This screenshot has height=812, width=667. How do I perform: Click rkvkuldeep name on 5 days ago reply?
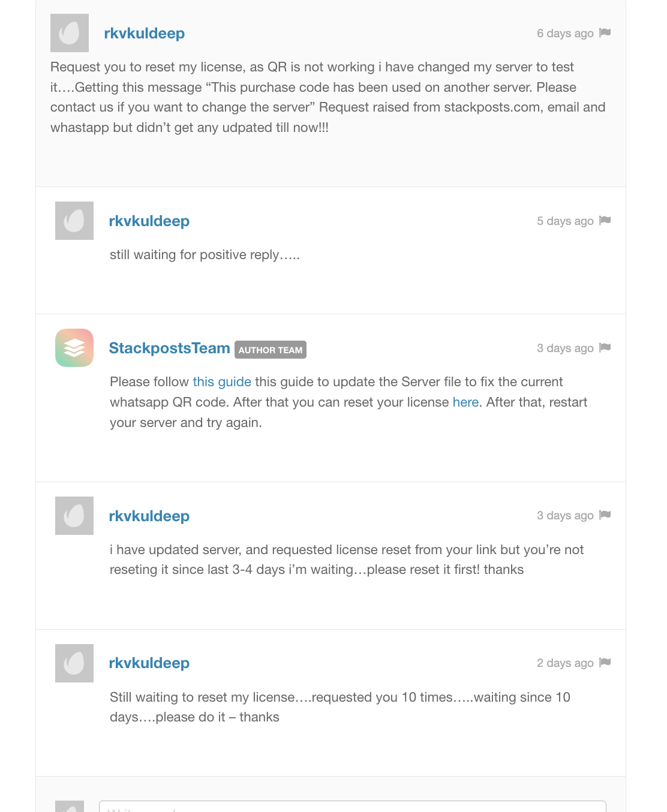point(149,221)
